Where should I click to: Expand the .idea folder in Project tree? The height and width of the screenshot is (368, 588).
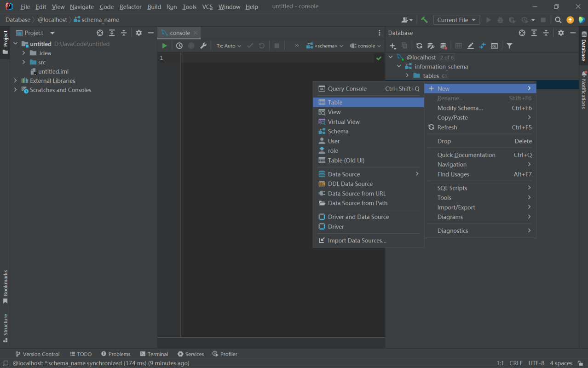23,53
